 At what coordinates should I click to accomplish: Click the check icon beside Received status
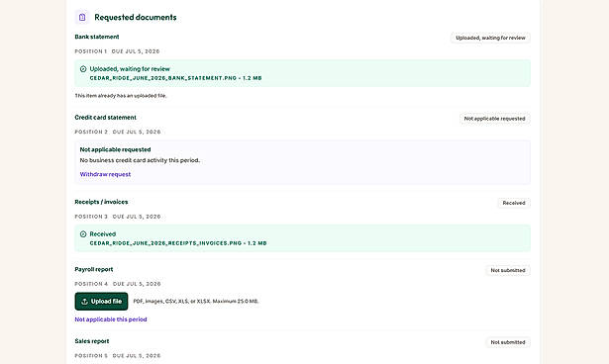(x=83, y=234)
